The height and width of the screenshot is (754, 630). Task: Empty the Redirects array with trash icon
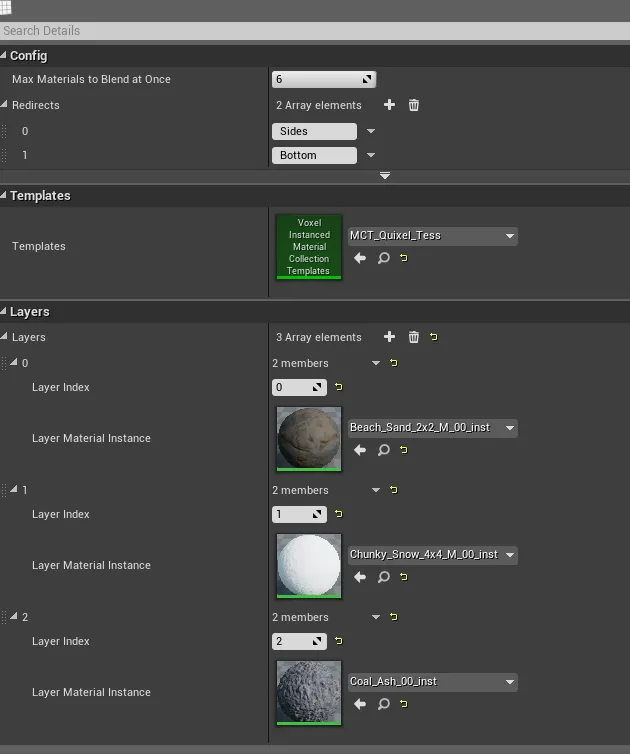414,105
